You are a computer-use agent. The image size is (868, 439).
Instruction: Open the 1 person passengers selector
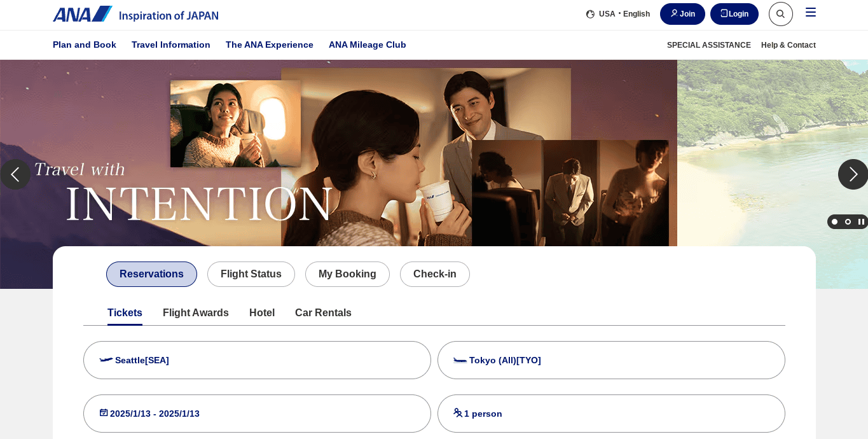click(x=611, y=414)
